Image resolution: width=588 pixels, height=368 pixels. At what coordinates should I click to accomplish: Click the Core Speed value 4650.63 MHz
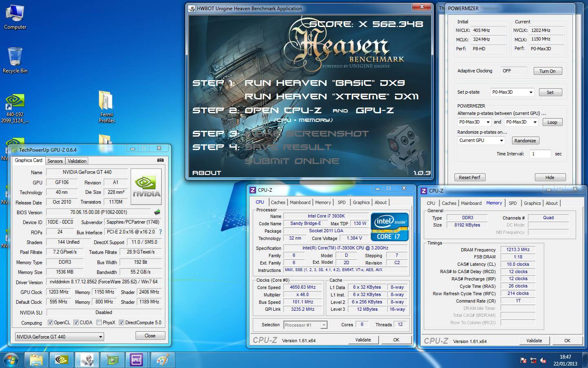coord(303,287)
